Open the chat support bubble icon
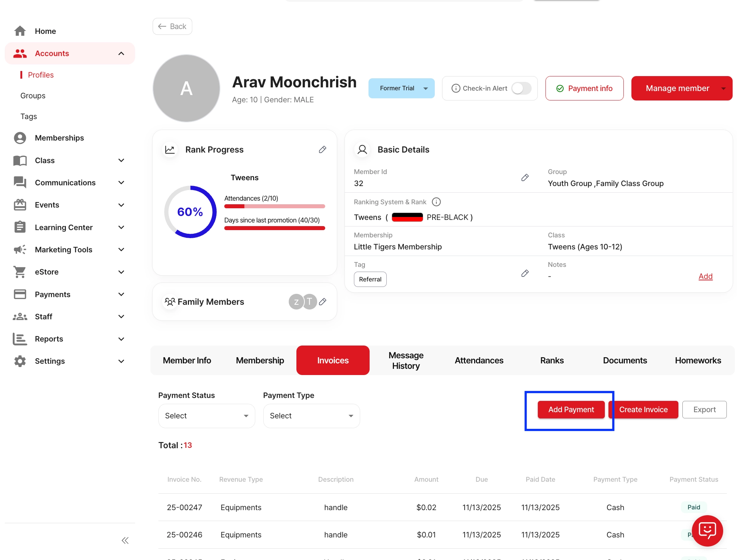Viewport: 737px width, 560px height. [707, 531]
